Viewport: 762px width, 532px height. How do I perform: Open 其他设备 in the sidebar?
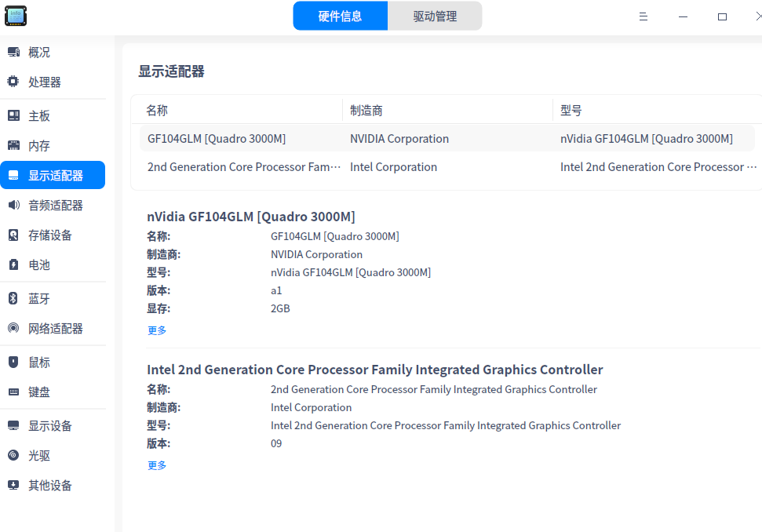(53, 485)
